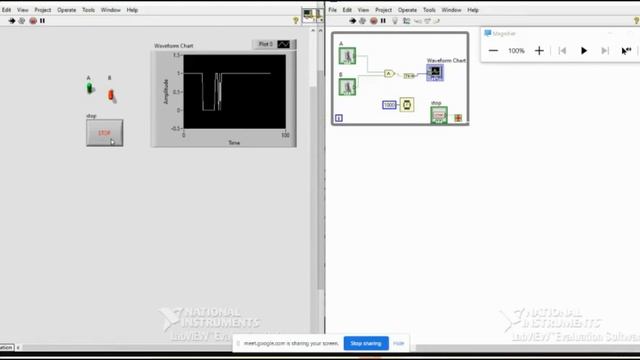Open Help menu in front panel window
This screenshot has height=360, width=640.
132,10
